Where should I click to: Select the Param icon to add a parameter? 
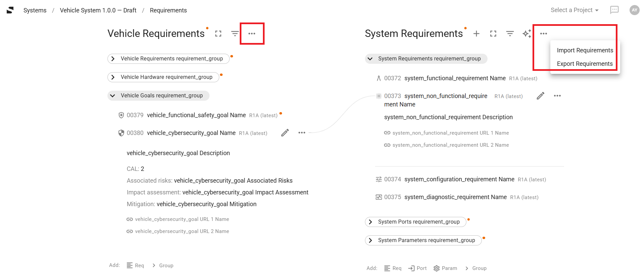436,268
